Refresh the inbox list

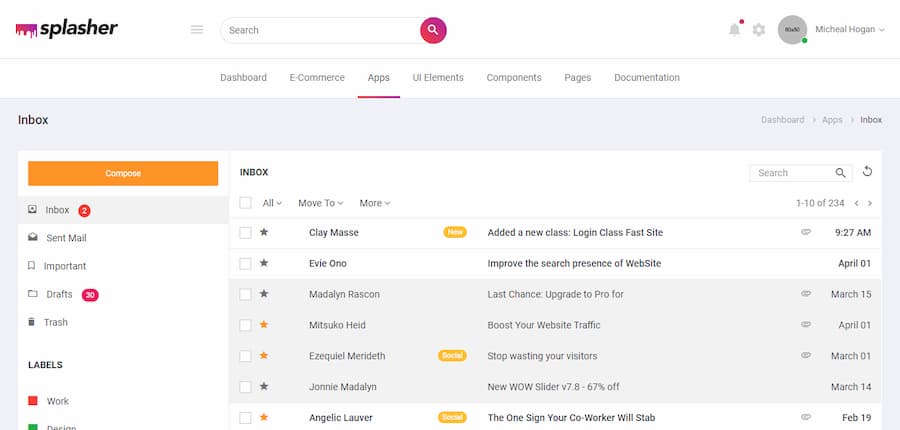tap(867, 172)
